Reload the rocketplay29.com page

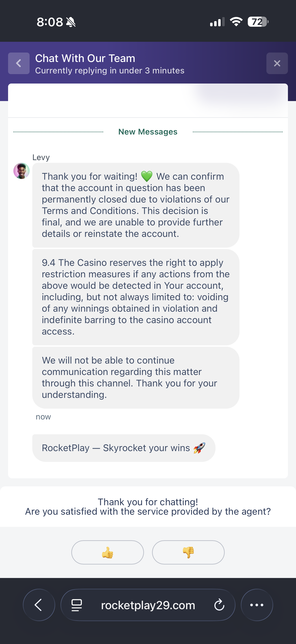coord(219,605)
